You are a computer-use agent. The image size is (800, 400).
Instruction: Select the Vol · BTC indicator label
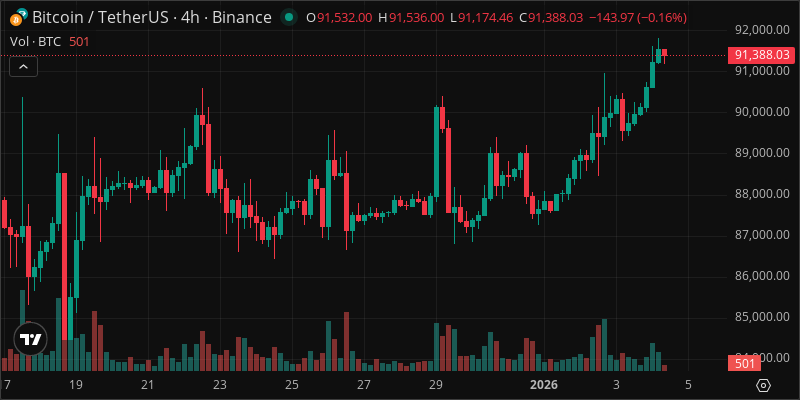pyautogui.click(x=36, y=41)
